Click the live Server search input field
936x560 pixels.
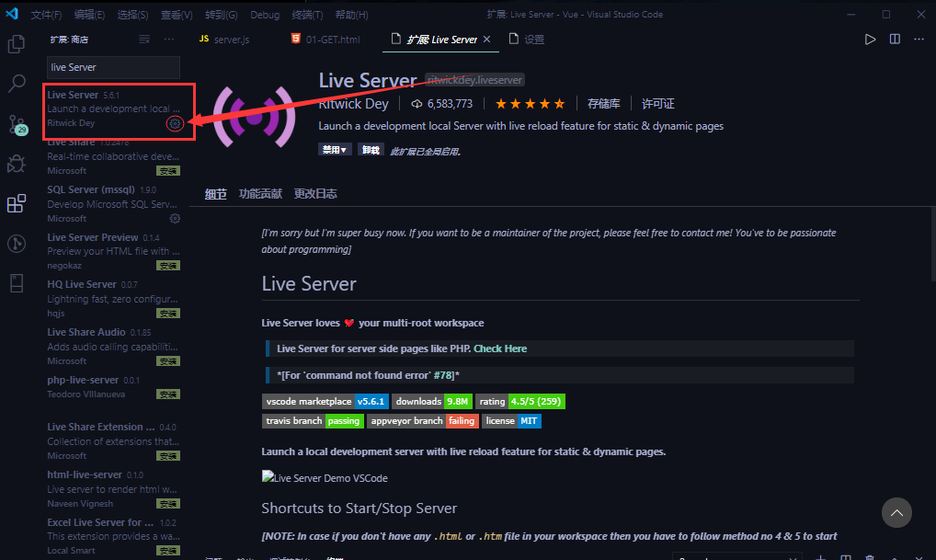[x=112, y=67]
